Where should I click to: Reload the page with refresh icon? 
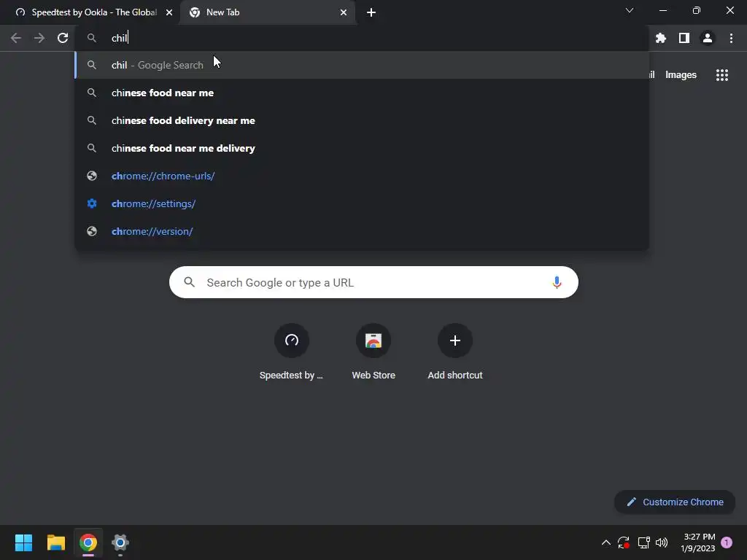coord(63,38)
